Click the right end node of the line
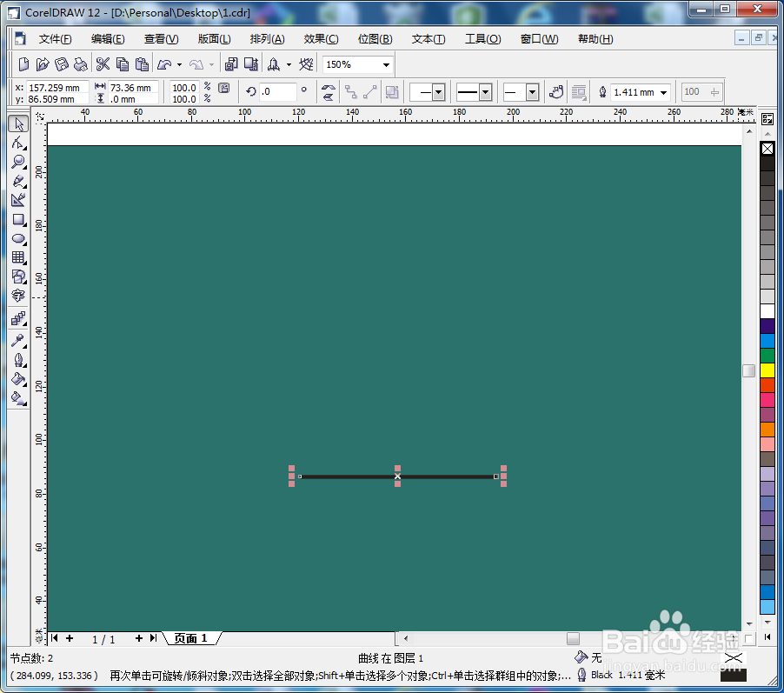Screen dimensions: 784x693 pyautogui.click(x=496, y=476)
